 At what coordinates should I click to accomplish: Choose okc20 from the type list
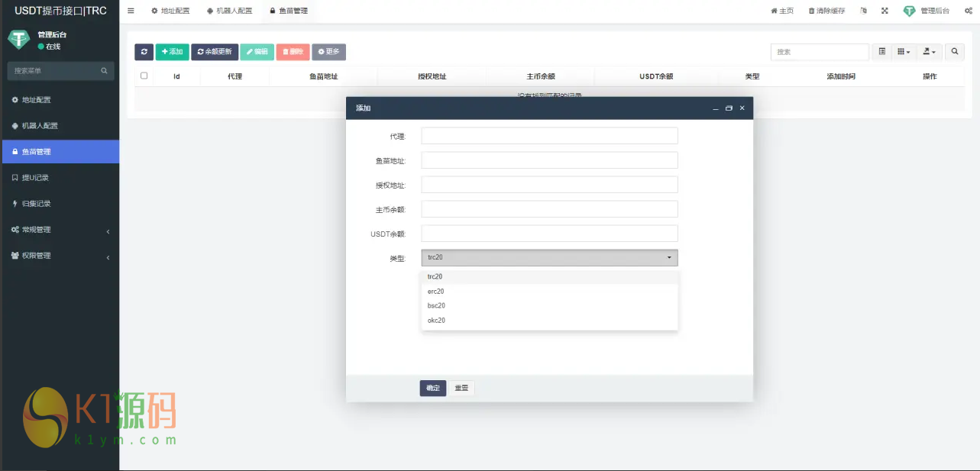[x=549, y=321]
